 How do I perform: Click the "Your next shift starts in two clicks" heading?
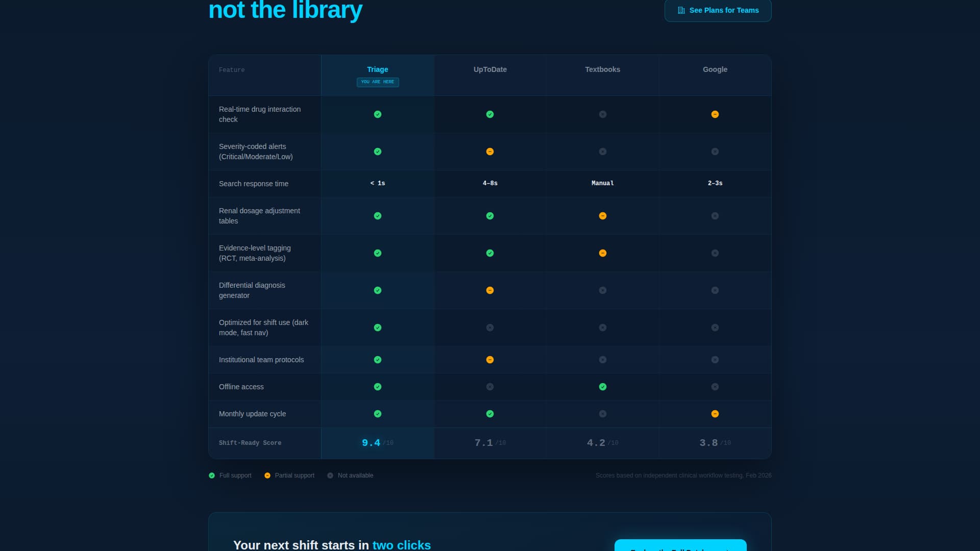(x=332, y=545)
